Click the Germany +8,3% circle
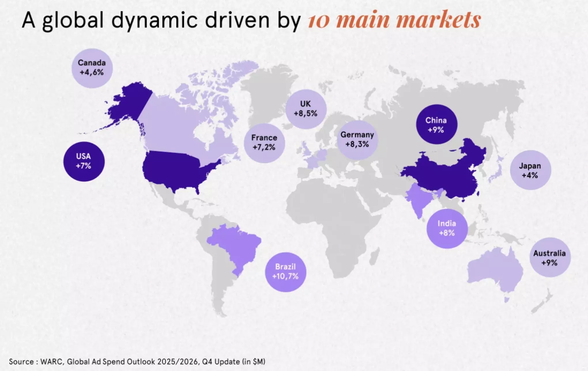Viewport: 588px width, 371px height. tap(357, 140)
